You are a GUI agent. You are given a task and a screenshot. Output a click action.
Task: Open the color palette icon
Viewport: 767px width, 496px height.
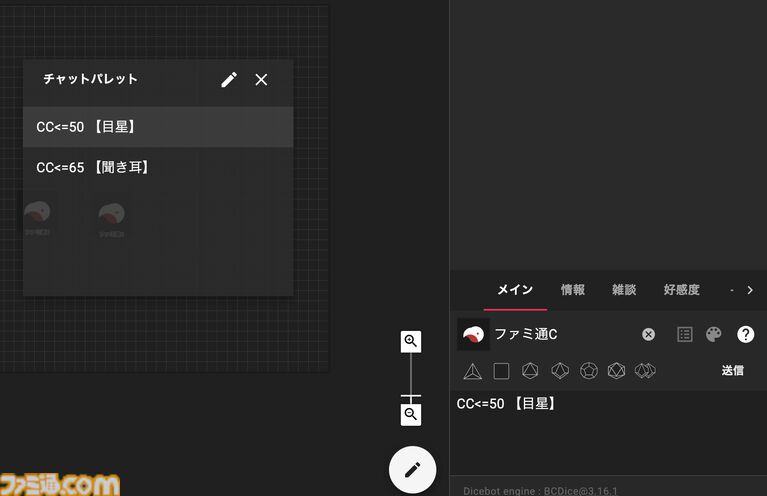(x=714, y=335)
